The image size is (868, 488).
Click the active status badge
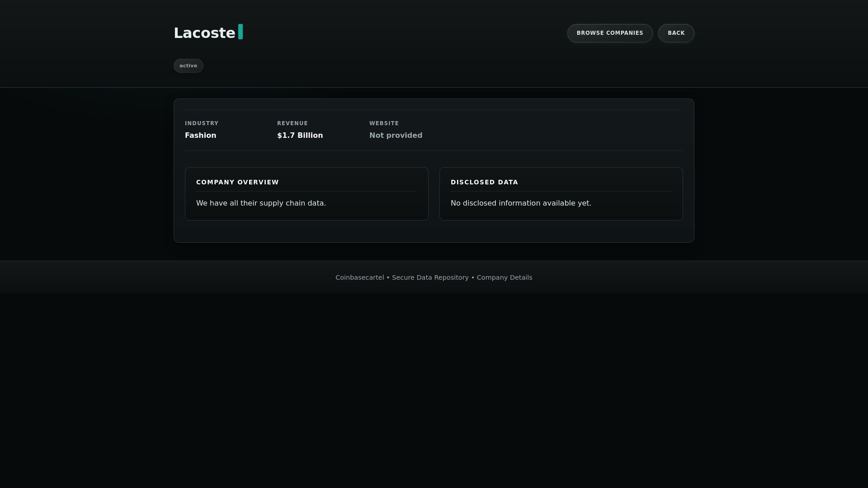188,66
